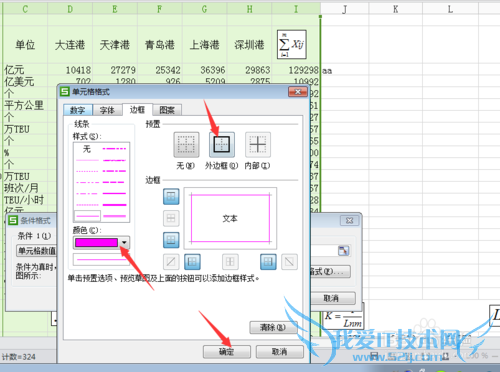Click the 天津港 cell
Viewport: 500px width, 372px height.
(x=115, y=45)
